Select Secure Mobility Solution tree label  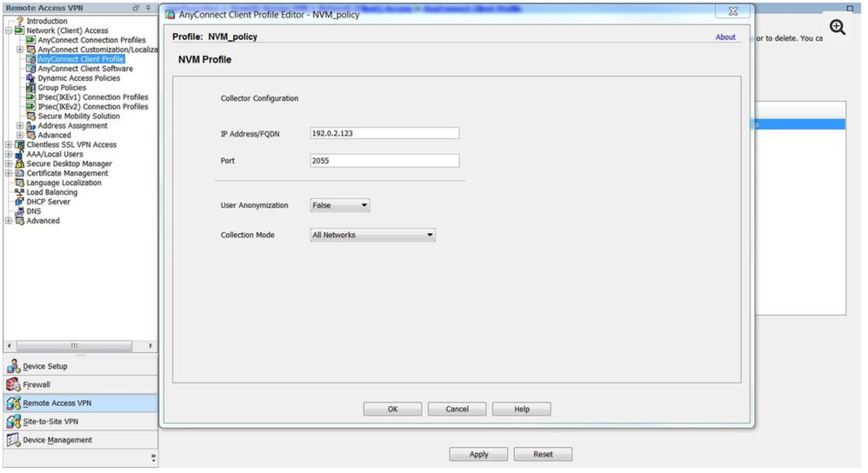coord(78,117)
